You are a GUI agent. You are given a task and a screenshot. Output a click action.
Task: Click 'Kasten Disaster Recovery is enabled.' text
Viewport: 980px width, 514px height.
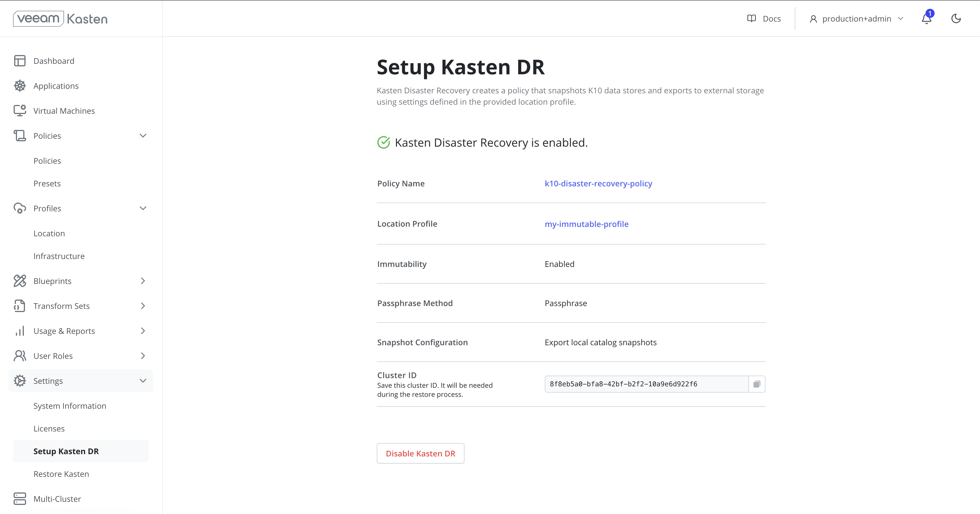point(491,143)
